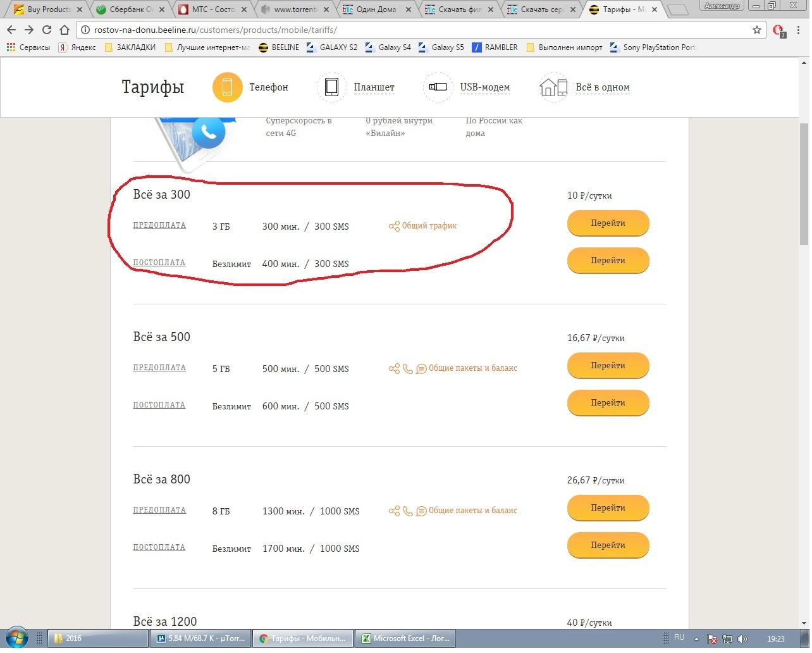Go forward using browser forward arrow
812x653 pixels.
click(x=29, y=30)
